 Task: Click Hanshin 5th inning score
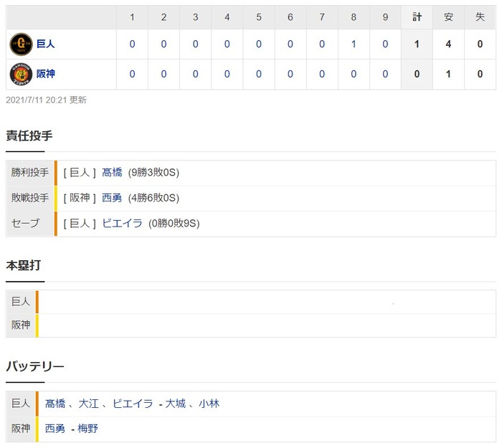(x=259, y=74)
